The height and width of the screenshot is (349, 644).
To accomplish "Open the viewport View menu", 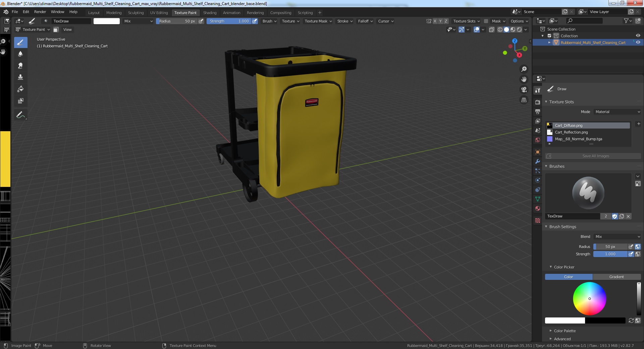I will 67,30.
